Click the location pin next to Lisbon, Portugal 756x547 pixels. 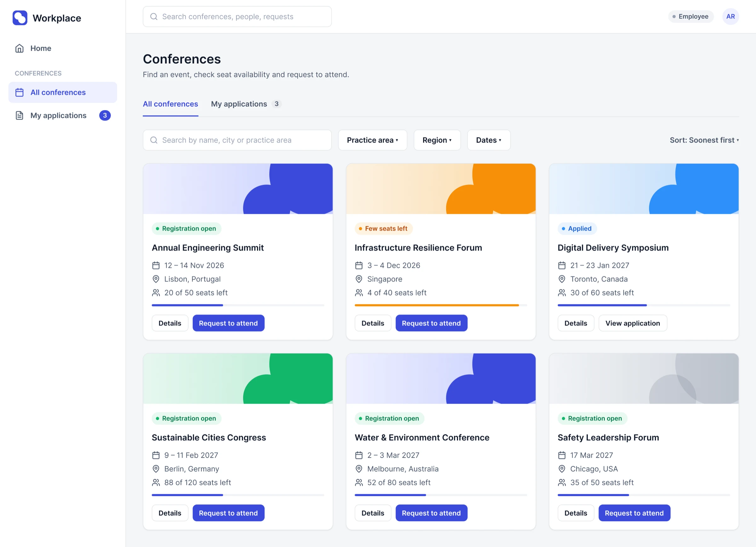[x=156, y=279]
